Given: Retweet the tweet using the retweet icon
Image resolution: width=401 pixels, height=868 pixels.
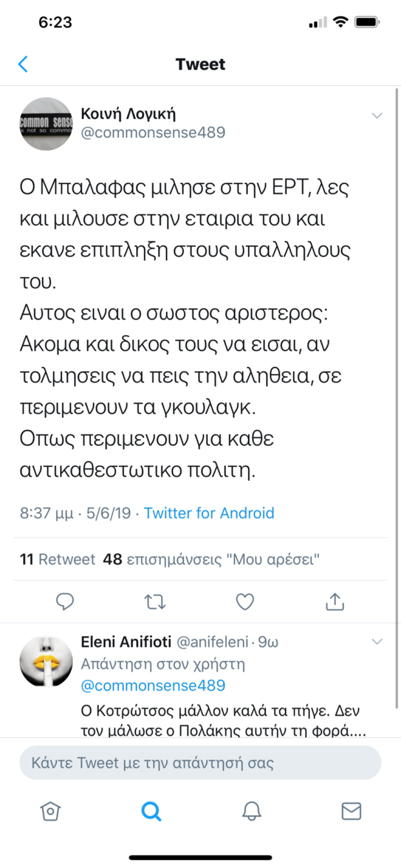Looking at the screenshot, I should point(155,601).
